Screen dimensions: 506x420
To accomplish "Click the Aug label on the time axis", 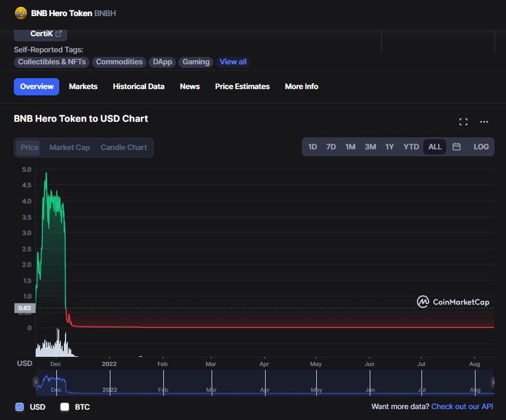I will point(474,364).
